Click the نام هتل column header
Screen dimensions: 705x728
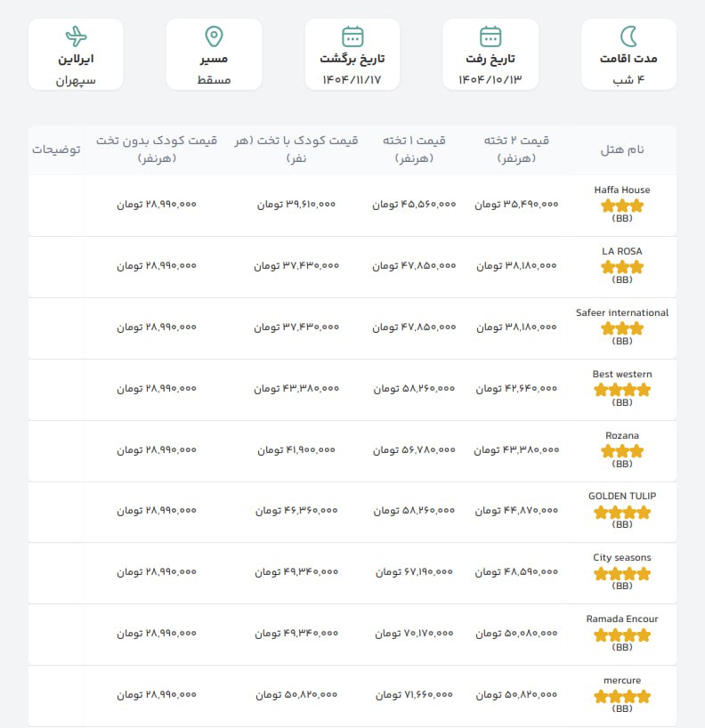pos(622,150)
